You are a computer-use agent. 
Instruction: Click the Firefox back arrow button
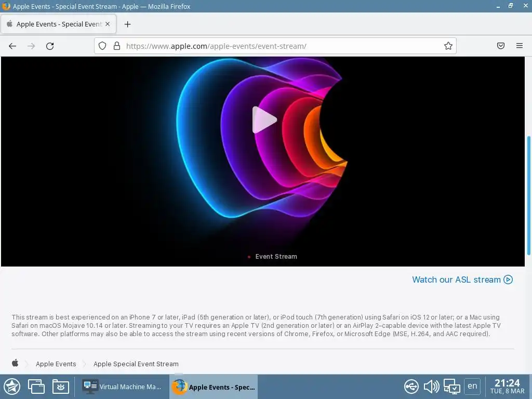pos(12,46)
